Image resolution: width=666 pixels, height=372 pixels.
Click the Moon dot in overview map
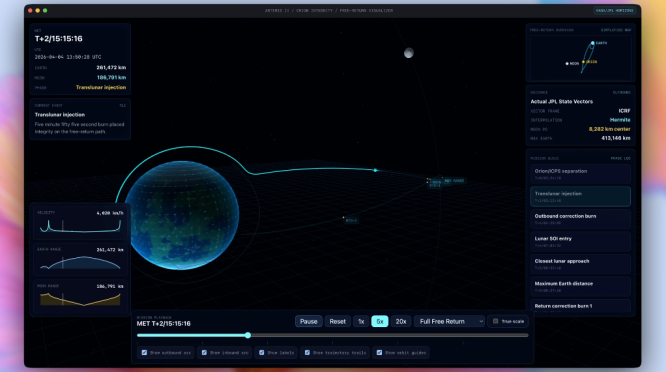coord(567,64)
